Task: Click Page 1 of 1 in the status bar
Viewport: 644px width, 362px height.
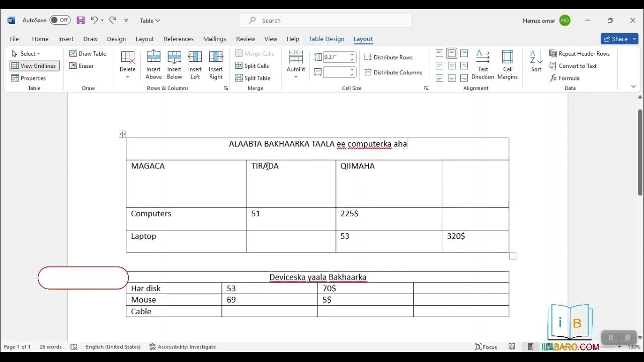Action: [x=17, y=347]
